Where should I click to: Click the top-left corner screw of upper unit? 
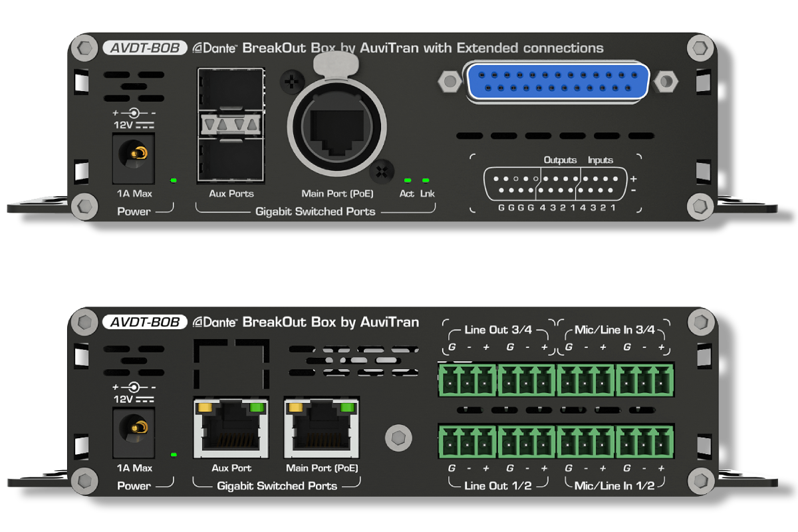[x=84, y=48]
